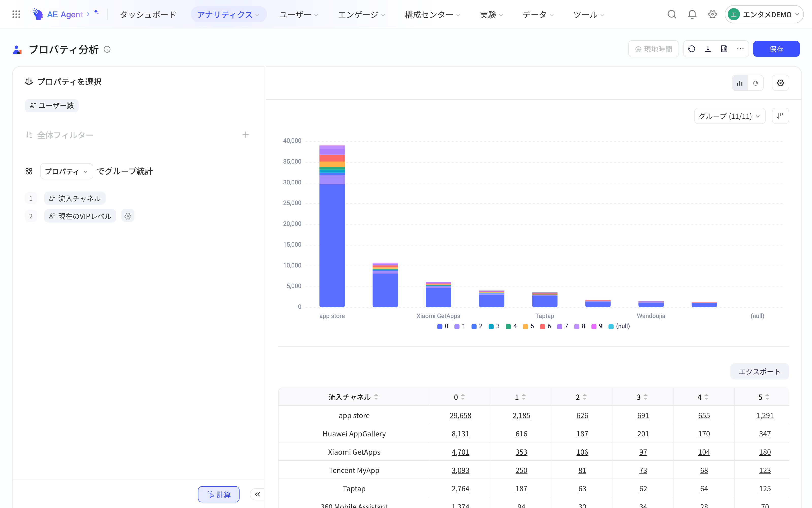Click the download arrow icon

[708, 49]
